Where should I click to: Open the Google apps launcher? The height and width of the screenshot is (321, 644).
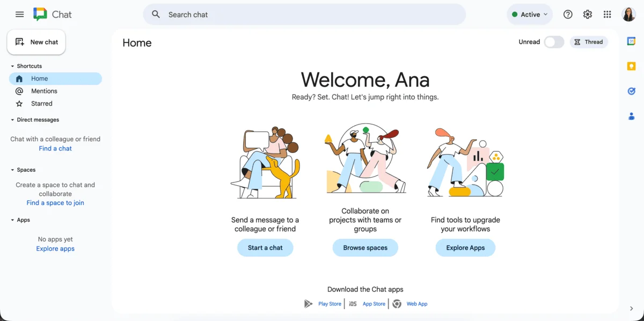(607, 14)
